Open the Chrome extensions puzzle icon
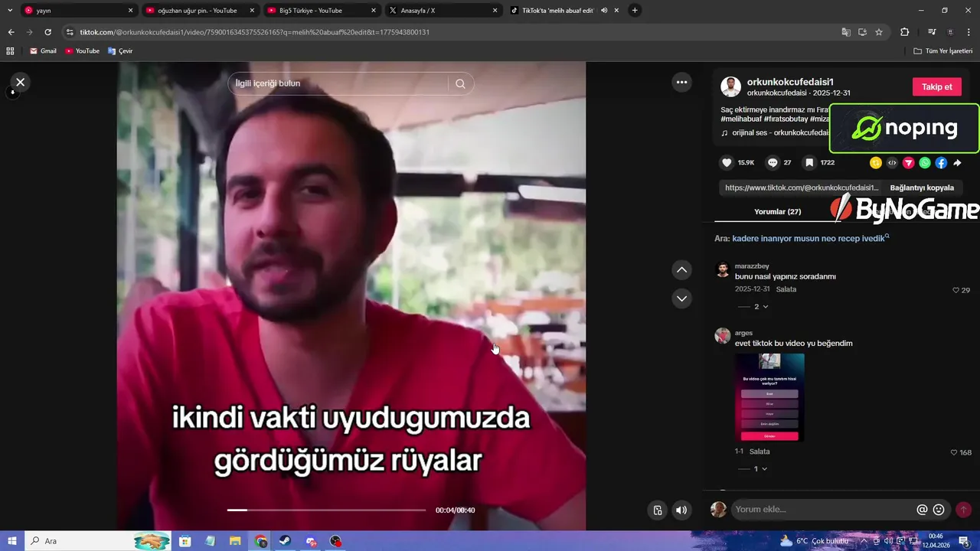 click(904, 32)
